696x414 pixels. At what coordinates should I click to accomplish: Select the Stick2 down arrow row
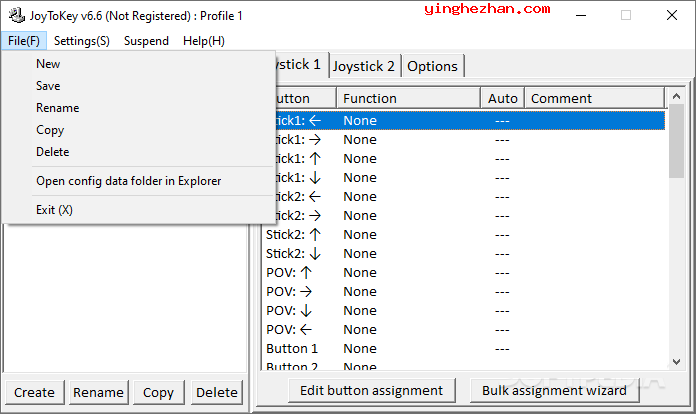pyautogui.click(x=464, y=254)
